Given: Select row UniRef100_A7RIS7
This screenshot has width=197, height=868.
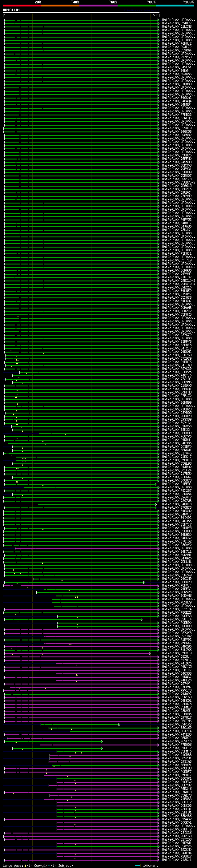Looking at the screenshot, I should coord(177,277).
